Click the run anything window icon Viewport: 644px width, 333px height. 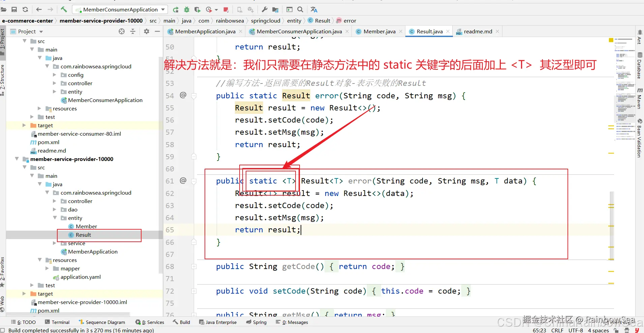(289, 9)
